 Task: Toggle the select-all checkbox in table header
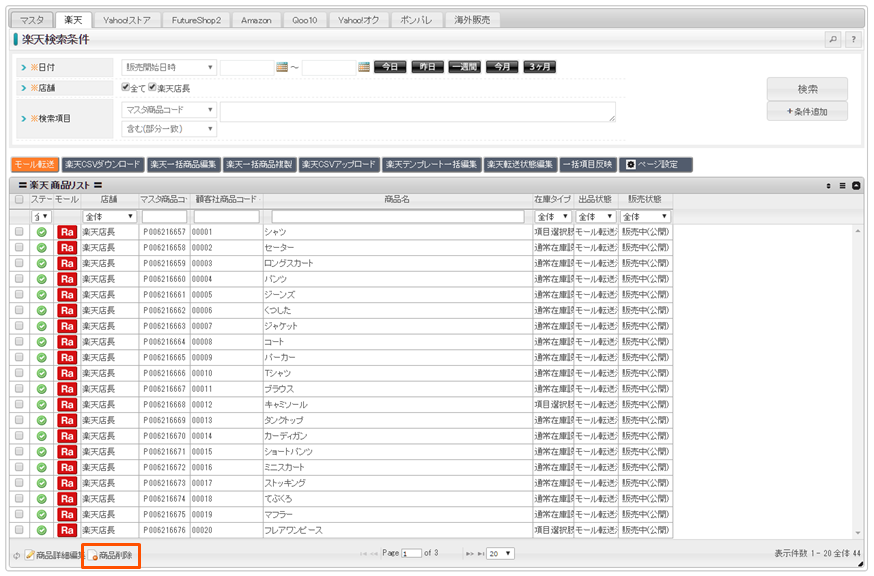click(19, 199)
